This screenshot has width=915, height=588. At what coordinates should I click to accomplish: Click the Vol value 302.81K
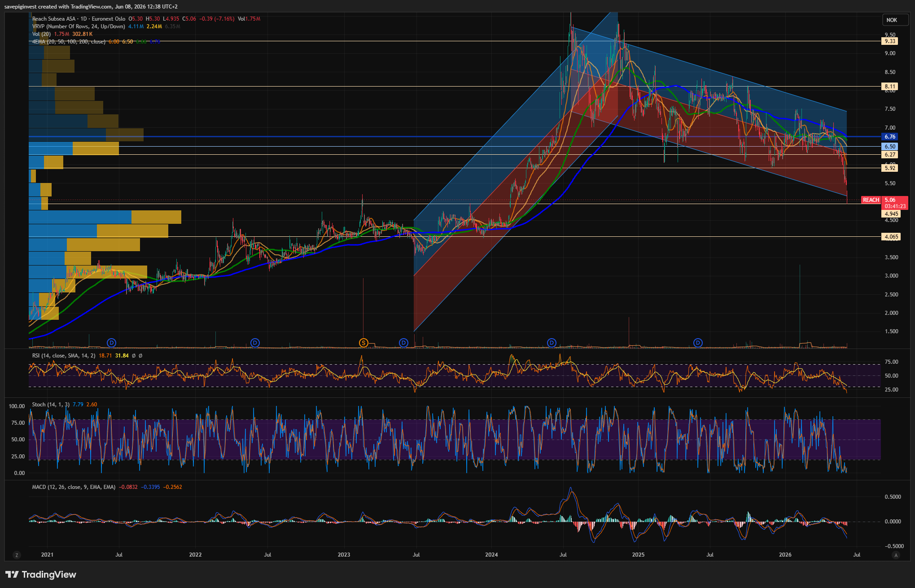pos(83,34)
